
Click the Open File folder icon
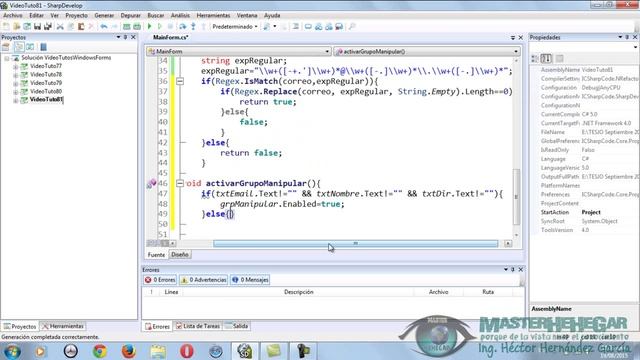click(17, 27)
